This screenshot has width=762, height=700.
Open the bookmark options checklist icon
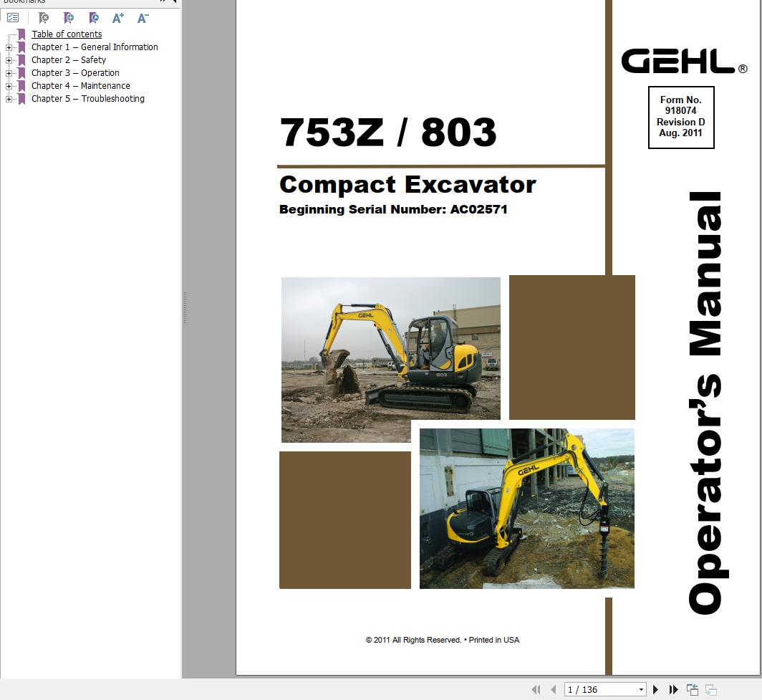[x=14, y=17]
